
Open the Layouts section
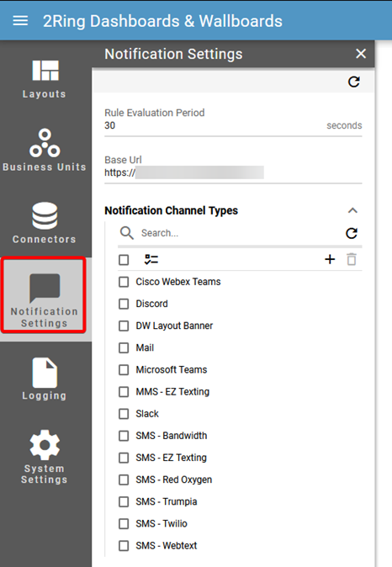tap(45, 79)
